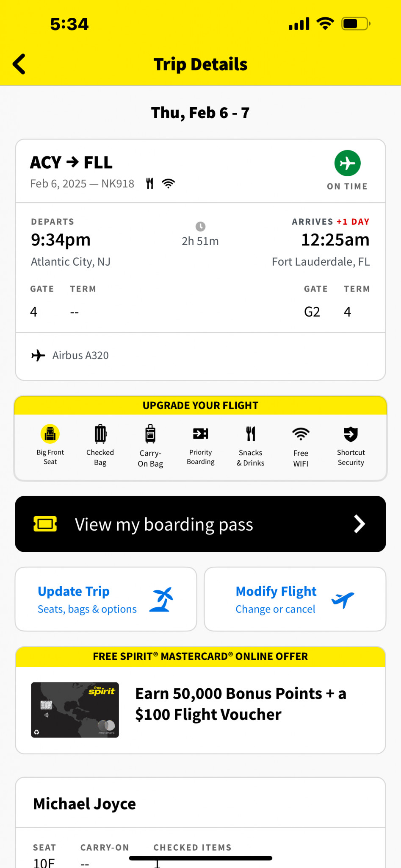Add a Checked Bag upgrade
The image size is (401, 868).
[x=100, y=434]
